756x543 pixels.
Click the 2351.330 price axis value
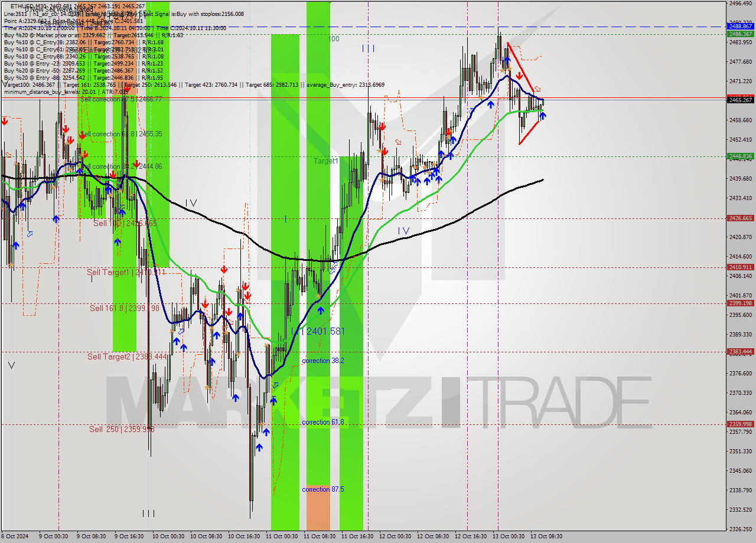tap(740, 451)
